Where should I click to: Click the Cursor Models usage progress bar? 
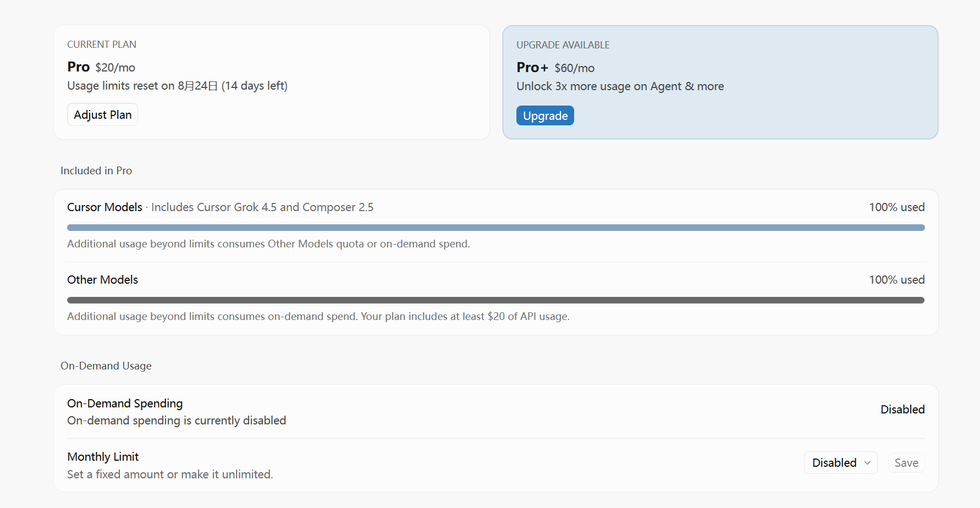(495, 228)
